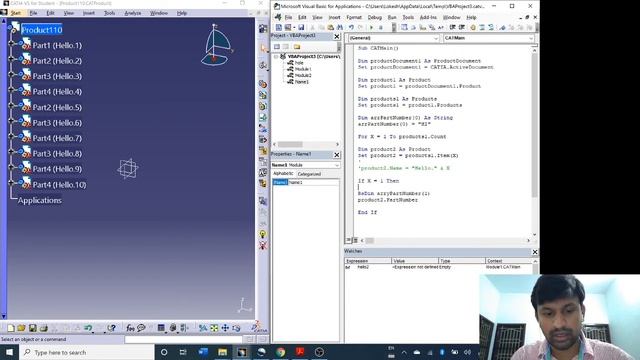The height and width of the screenshot is (360, 640).
Task: Select Module2 in the VBA project tree
Action: coord(303,76)
